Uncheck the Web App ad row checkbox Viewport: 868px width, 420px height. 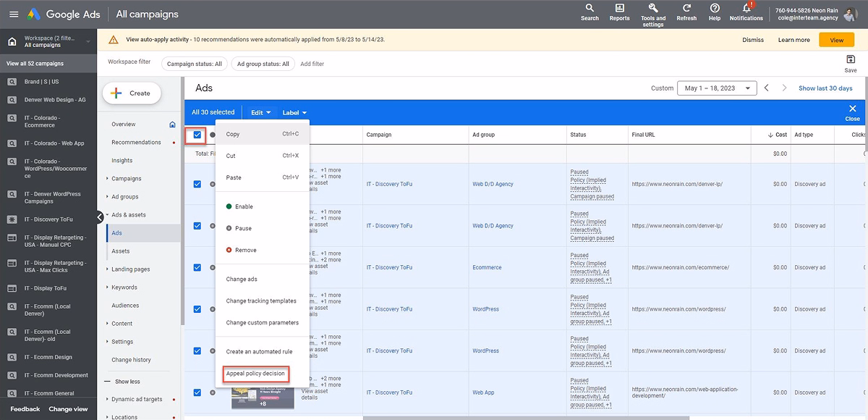197,392
